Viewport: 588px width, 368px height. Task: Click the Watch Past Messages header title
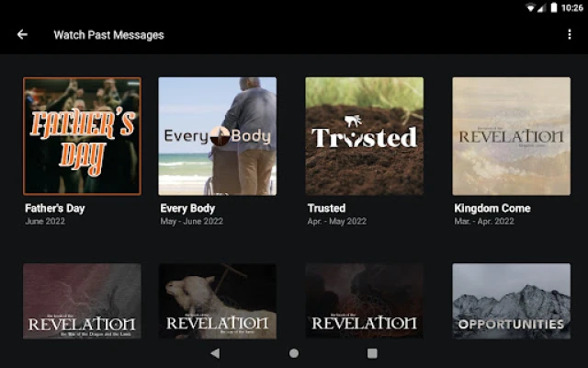coord(108,35)
